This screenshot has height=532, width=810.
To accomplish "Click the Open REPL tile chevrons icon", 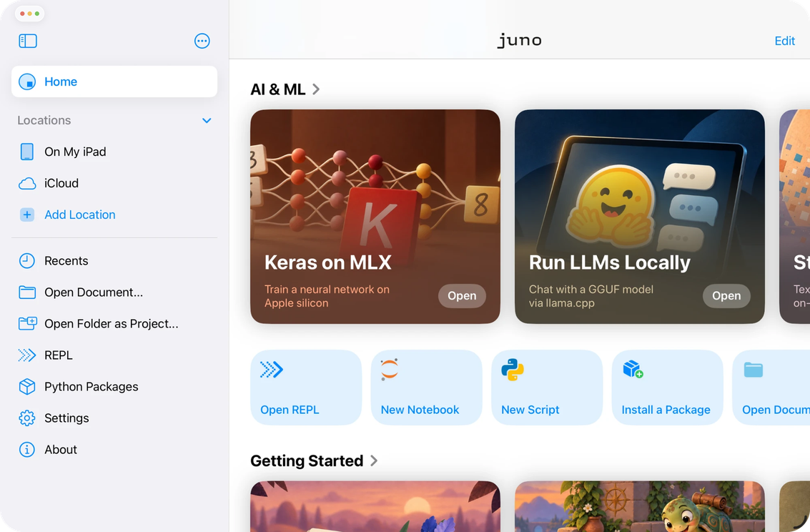I will [271, 369].
